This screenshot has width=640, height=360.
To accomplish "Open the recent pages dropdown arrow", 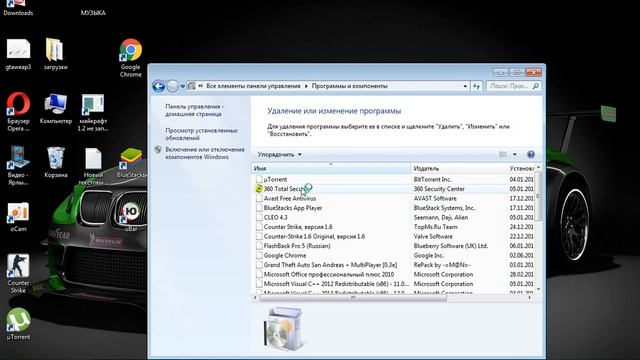I will (182, 86).
